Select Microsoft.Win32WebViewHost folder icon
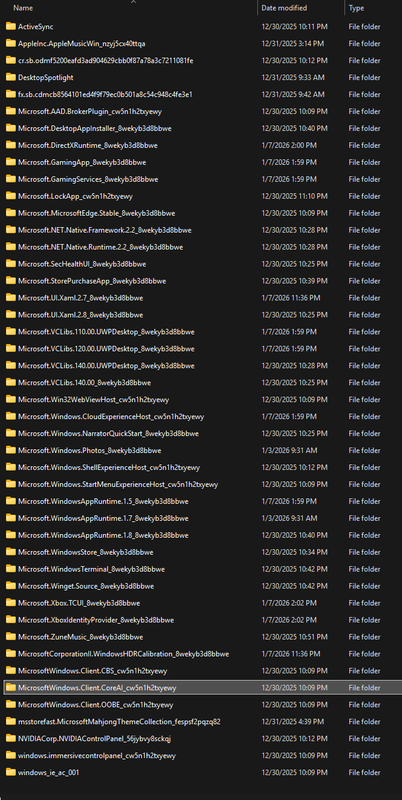Viewport: 402px width, 800px height. (11, 399)
